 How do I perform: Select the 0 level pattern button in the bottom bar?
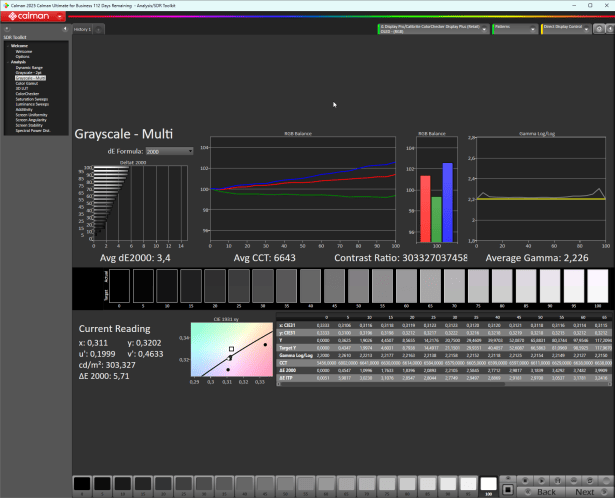coord(82,484)
